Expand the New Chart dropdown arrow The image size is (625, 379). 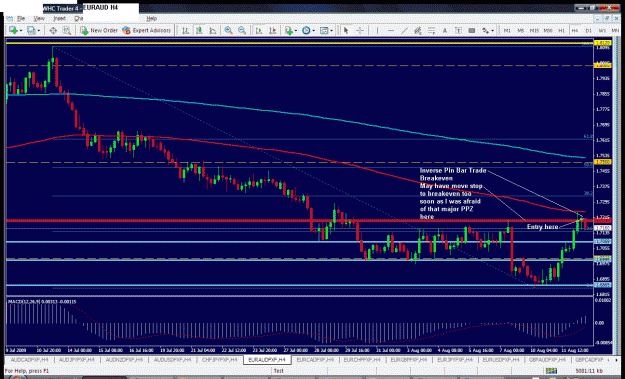coord(20,31)
